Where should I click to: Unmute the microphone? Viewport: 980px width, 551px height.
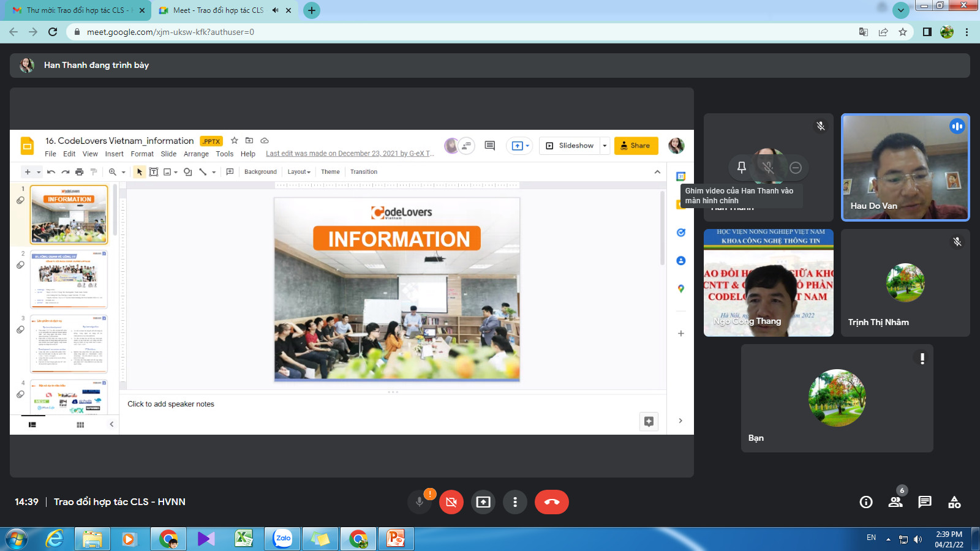420,502
